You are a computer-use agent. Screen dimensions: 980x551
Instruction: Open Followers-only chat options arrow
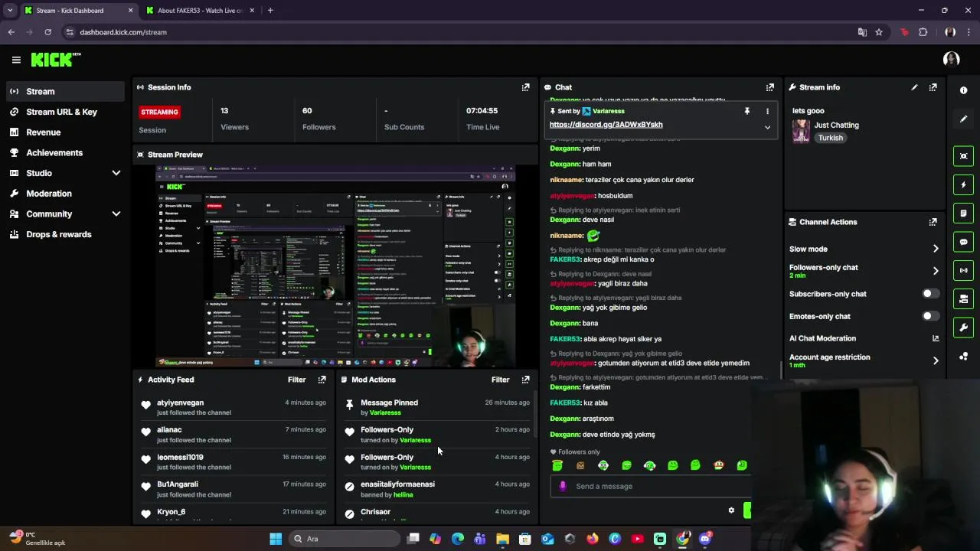click(x=936, y=271)
